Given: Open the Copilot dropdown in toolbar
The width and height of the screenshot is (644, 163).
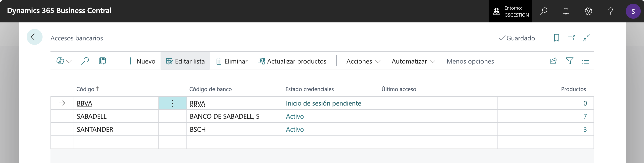Looking at the screenshot, I should pyautogui.click(x=64, y=61).
